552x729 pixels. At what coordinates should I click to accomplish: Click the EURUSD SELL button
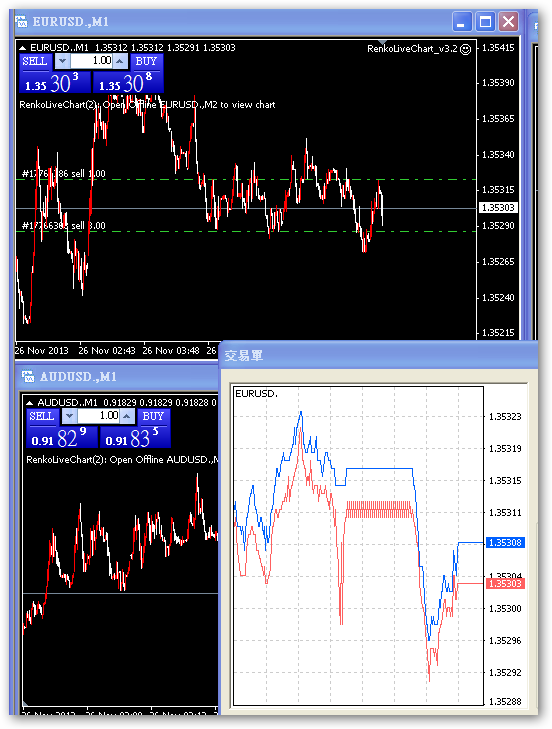pyautogui.click(x=35, y=61)
